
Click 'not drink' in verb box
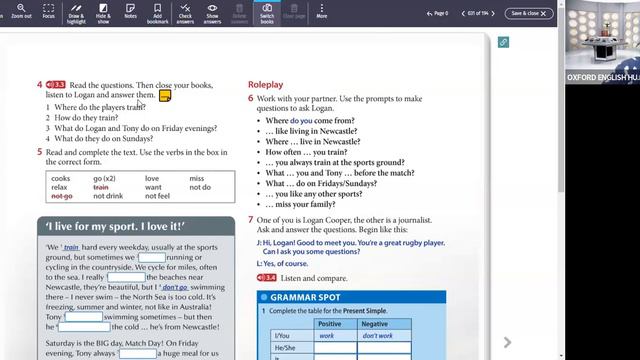coord(108,196)
